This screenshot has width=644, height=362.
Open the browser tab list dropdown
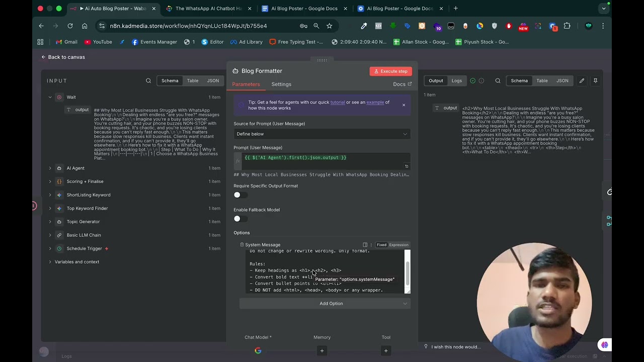[604, 9]
